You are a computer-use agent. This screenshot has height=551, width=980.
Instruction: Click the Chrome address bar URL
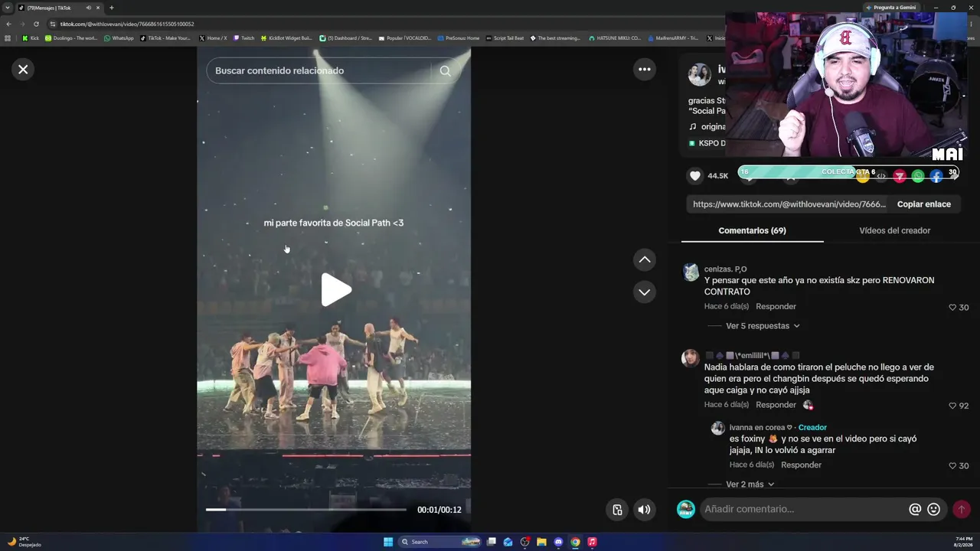point(127,24)
